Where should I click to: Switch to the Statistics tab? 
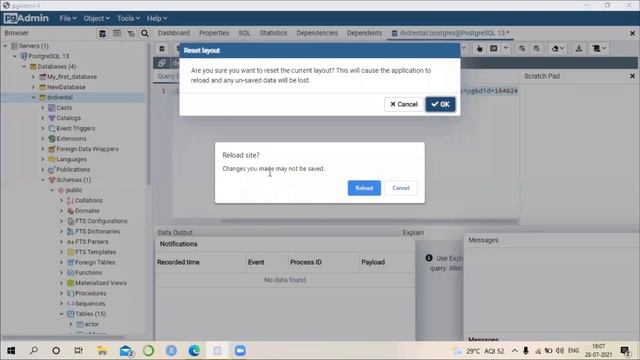273,33
